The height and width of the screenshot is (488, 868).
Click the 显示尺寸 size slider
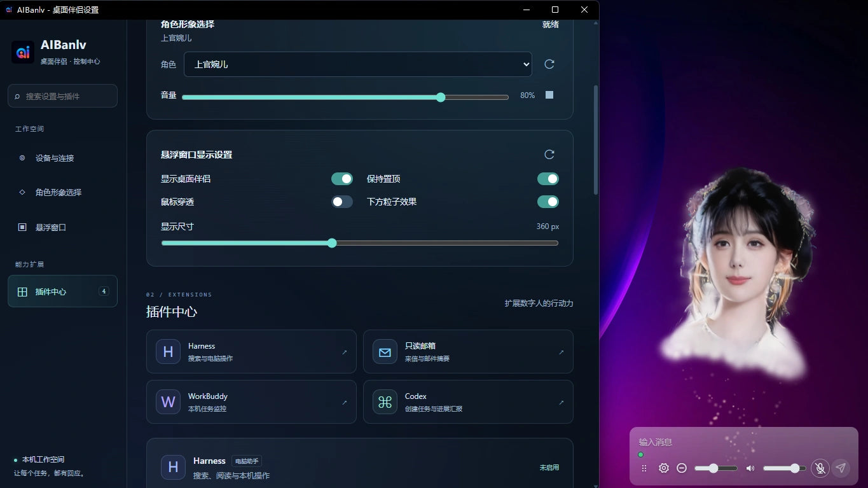pos(360,243)
